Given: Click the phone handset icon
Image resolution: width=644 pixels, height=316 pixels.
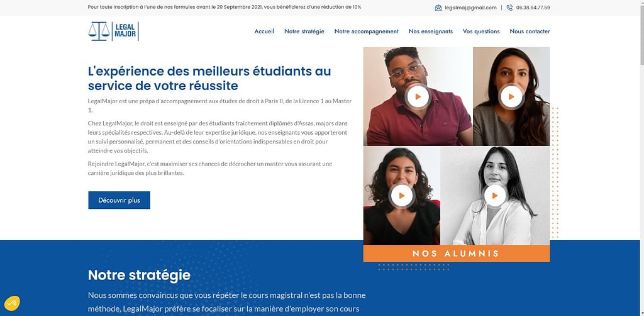Looking at the screenshot, I should [509, 8].
